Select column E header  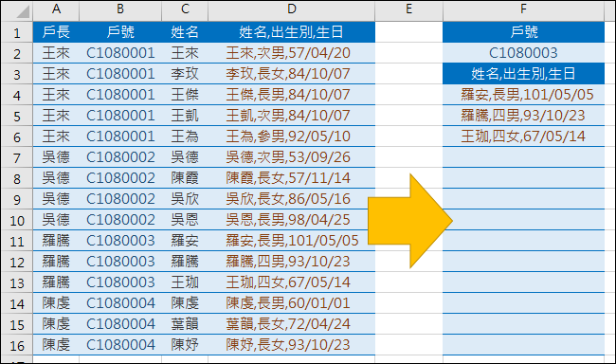point(408,9)
